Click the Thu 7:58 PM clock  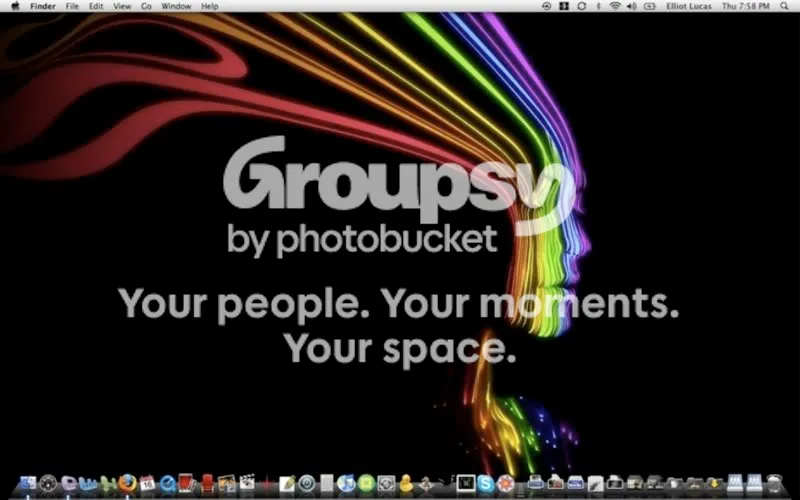point(745,6)
